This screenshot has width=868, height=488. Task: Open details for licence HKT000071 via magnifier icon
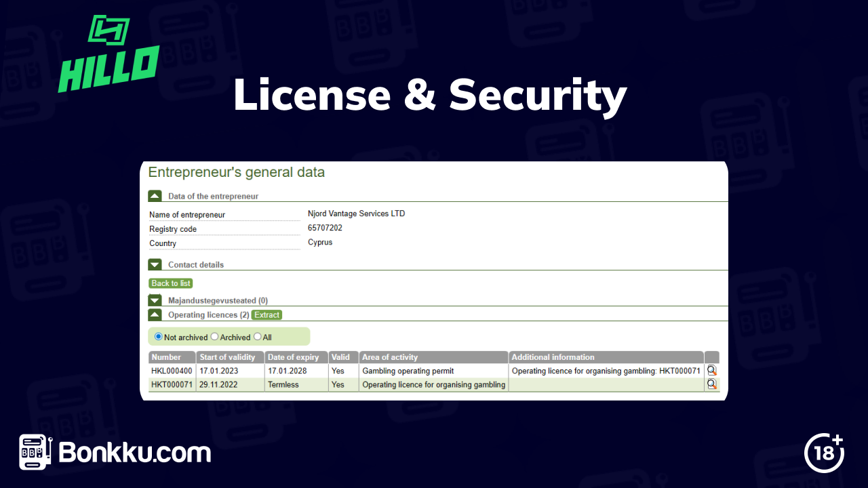[711, 384]
